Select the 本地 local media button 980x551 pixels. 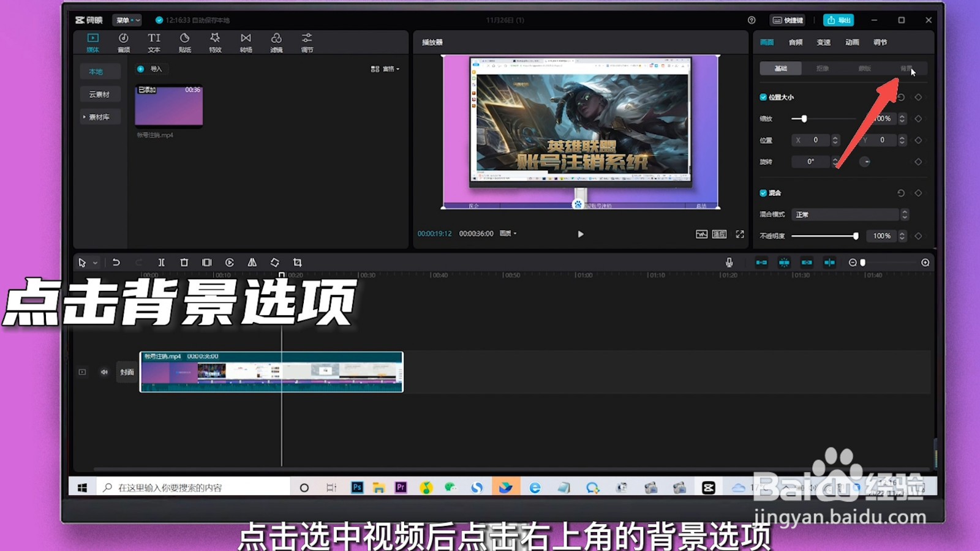click(x=100, y=72)
